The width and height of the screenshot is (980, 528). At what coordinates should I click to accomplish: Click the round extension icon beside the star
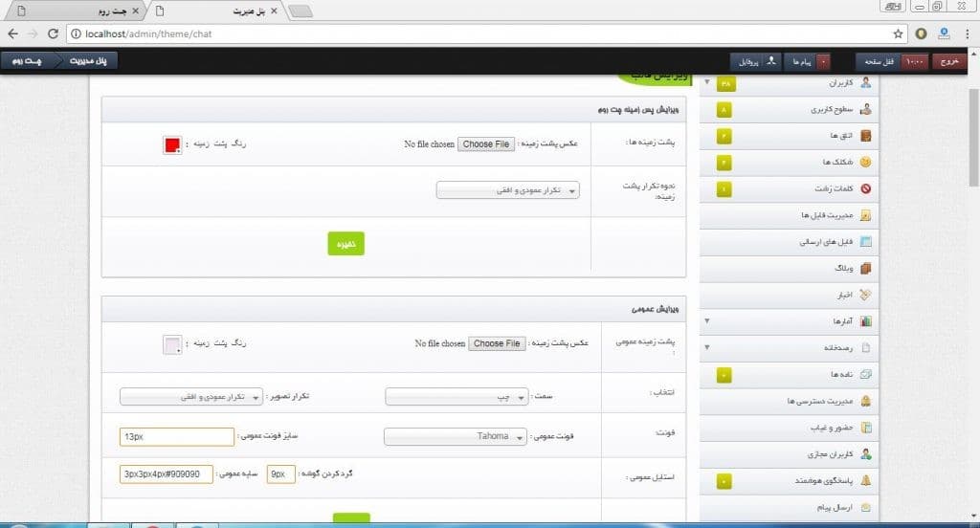point(921,33)
